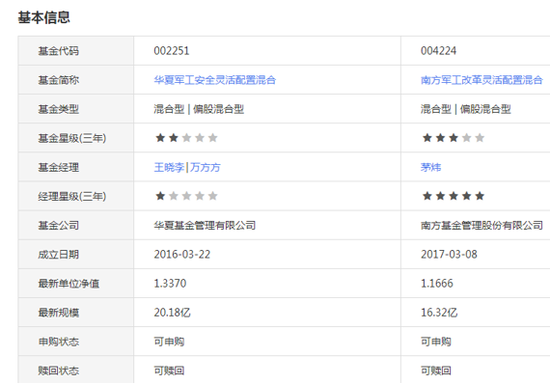Viewport: 550px width, 384px height.
Task: Click the 基金公司 row label
Action: point(58,225)
